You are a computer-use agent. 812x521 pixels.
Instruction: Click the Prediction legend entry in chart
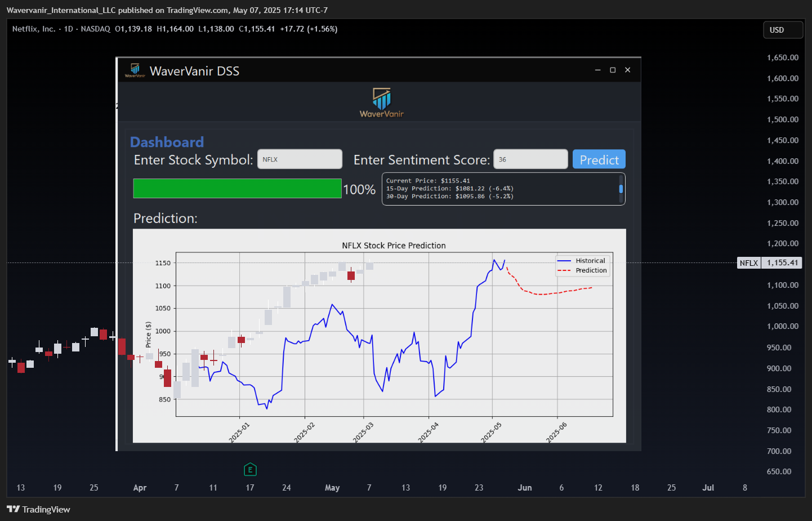coord(582,270)
